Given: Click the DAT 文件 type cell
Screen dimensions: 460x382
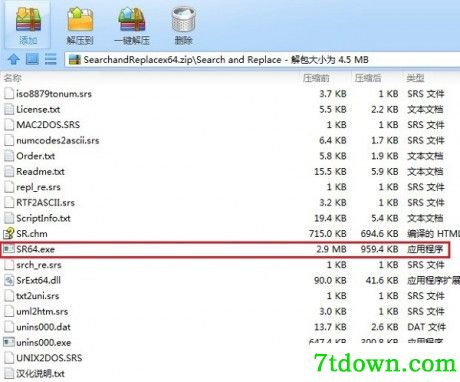Looking at the screenshot, I should point(426,327).
